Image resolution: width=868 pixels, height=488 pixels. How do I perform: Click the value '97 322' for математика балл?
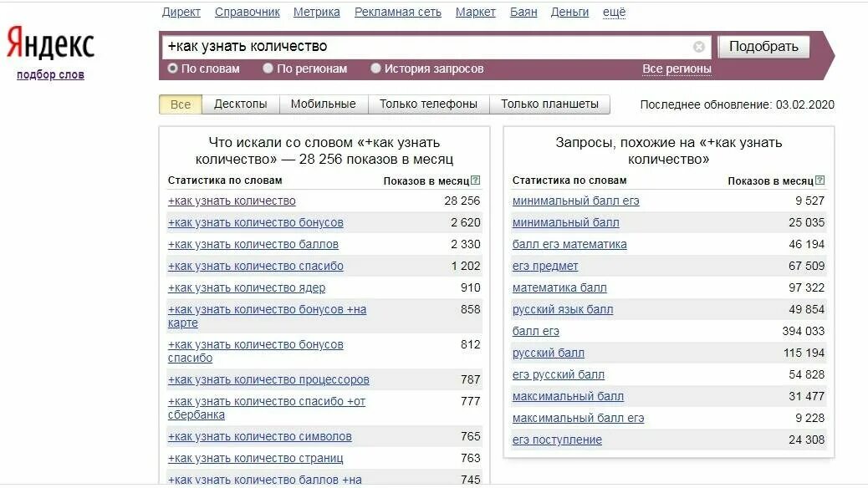[x=807, y=287]
